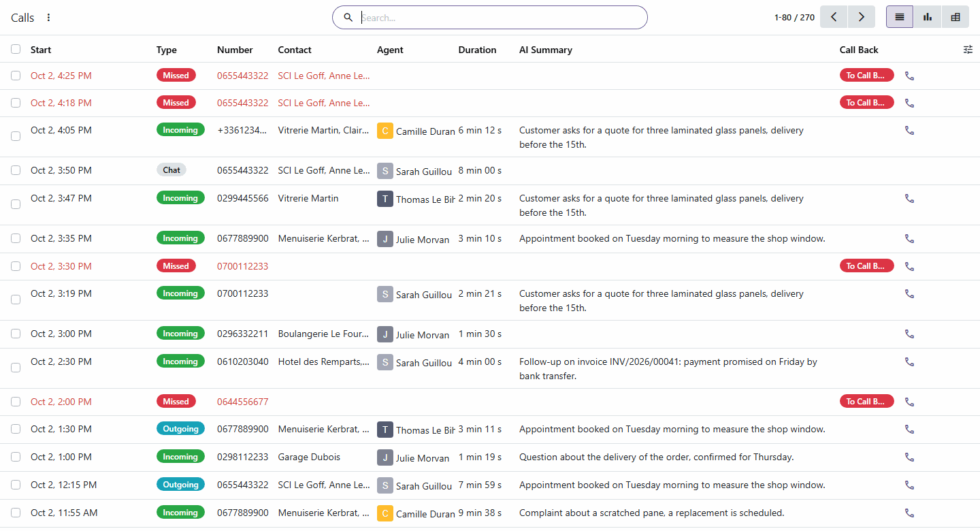
Task: Click the scratched pane complaint summary
Action: click(x=651, y=513)
